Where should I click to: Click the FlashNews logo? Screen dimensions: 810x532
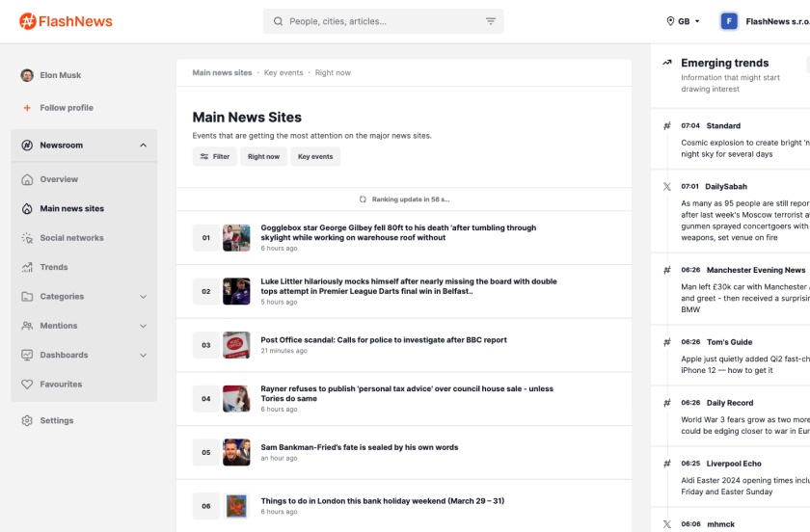point(66,21)
